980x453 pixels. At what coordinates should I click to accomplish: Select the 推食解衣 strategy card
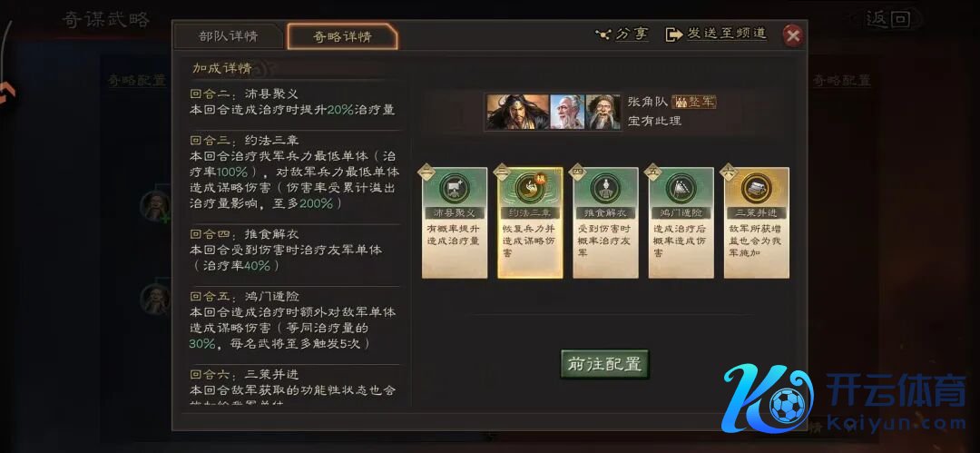(605, 222)
